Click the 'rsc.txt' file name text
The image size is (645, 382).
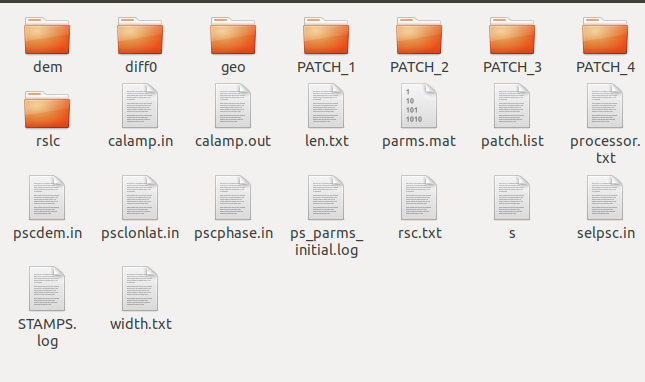(x=420, y=233)
